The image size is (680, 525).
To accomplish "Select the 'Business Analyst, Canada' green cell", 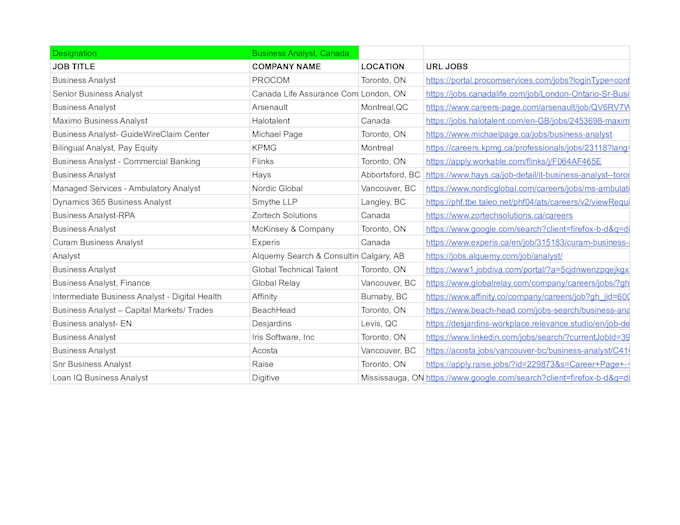I will 304,53.
